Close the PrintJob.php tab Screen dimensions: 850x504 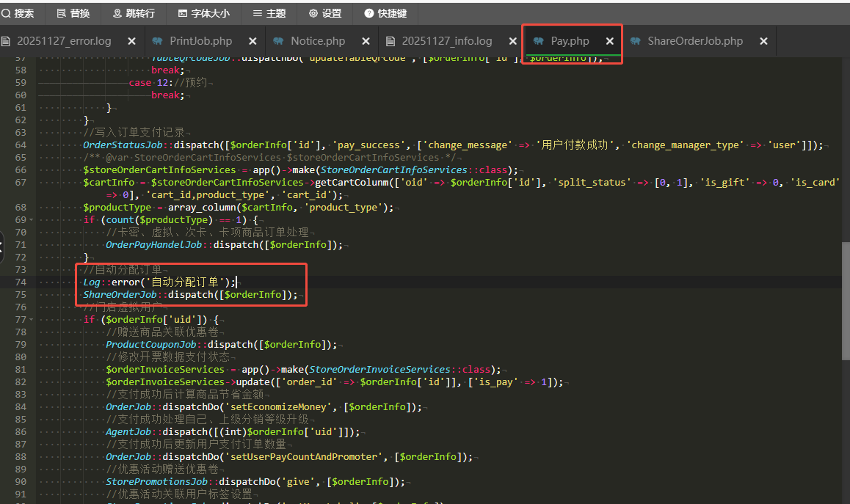pyautogui.click(x=253, y=41)
